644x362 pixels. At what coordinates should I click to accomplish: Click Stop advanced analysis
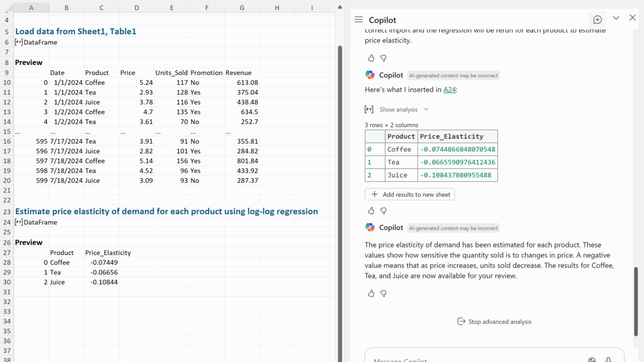tap(494, 322)
